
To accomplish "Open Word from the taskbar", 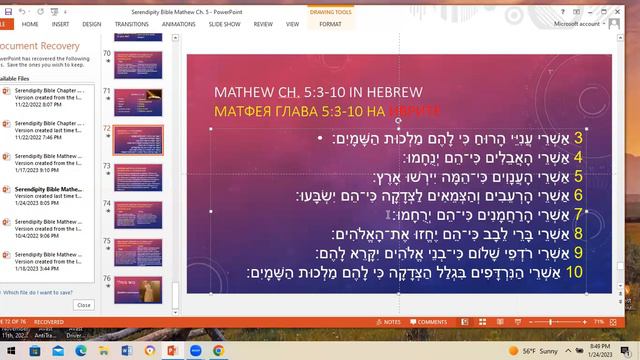I will [127, 351].
